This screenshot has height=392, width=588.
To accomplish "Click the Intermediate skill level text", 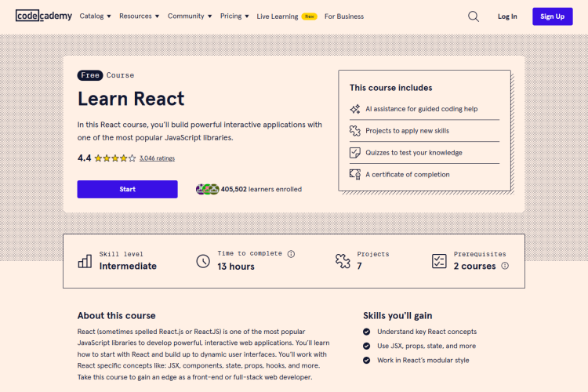I will point(128,266).
